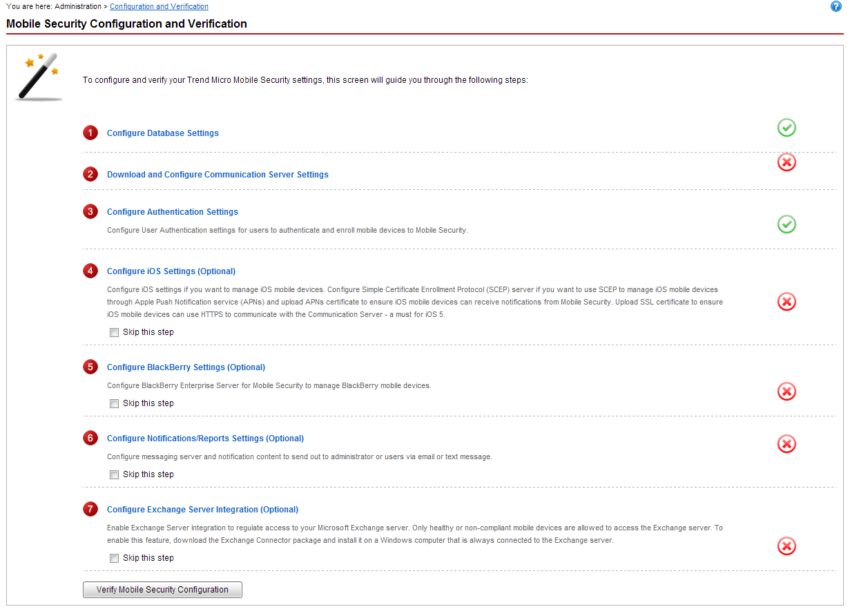Click the magic wand wizard icon
Screen dimensions: 850x616
pyautogui.click(x=39, y=77)
